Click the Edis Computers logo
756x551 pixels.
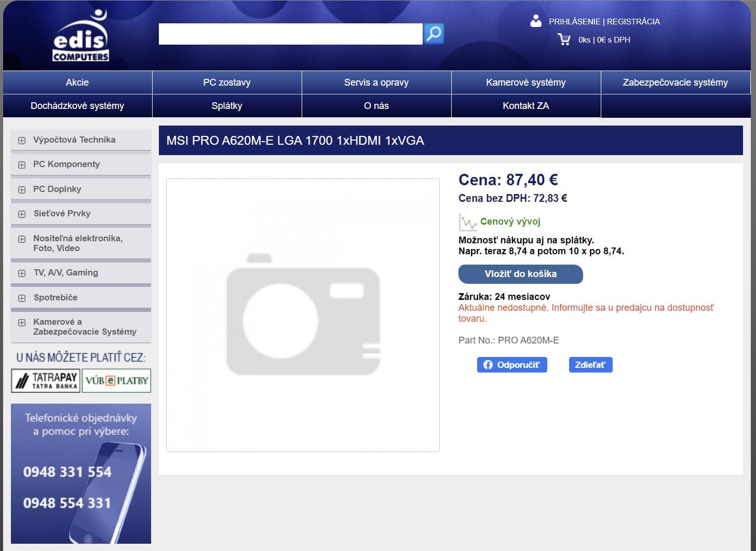[x=81, y=35]
